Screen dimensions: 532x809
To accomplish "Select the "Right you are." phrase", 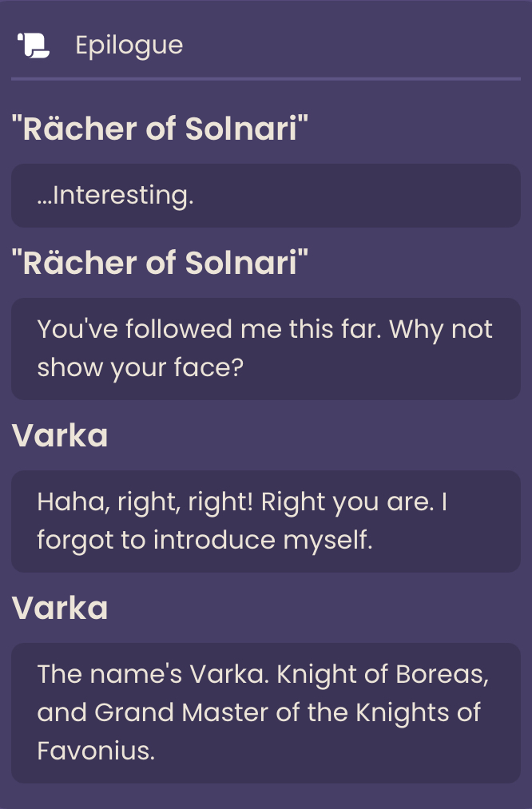I will [x=347, y=502].
